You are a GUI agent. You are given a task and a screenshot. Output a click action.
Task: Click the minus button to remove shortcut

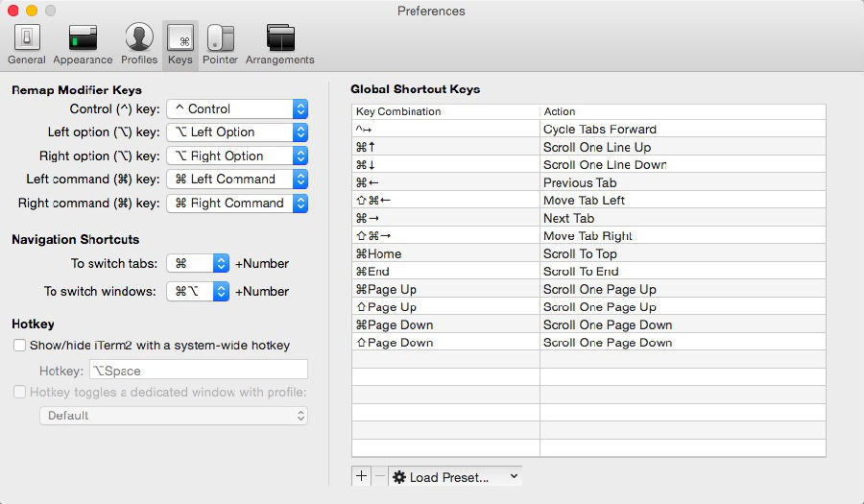point(379,476)
